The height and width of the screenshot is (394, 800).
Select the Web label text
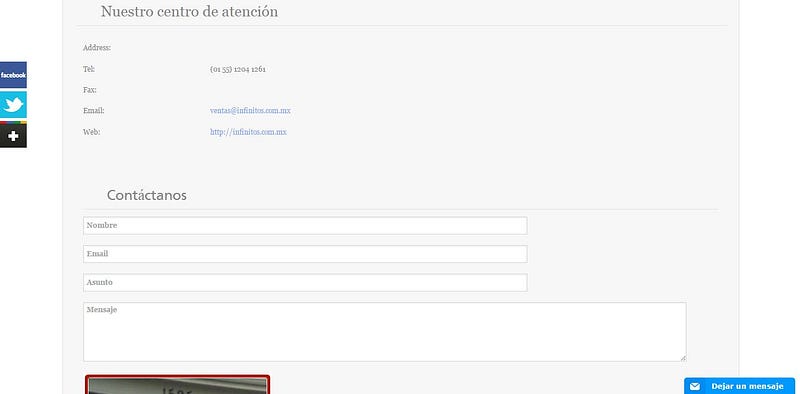[x=91, y=132]
